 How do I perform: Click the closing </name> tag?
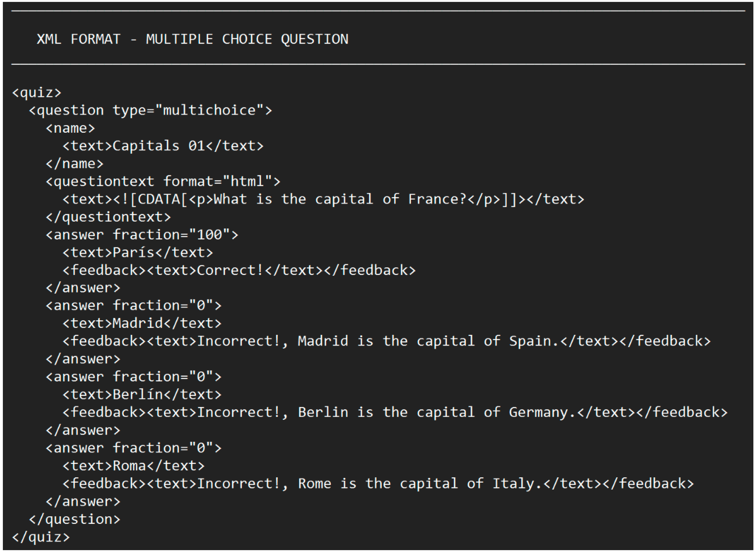pos(75,164)
